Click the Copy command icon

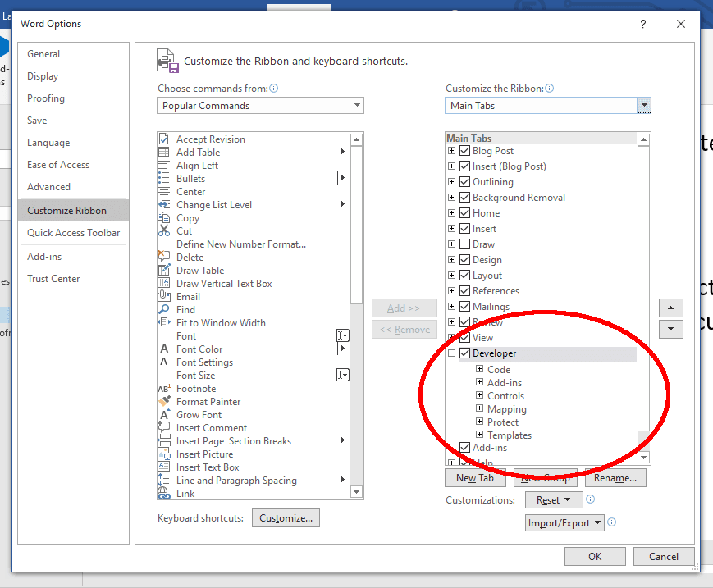(x=164, y=217)
